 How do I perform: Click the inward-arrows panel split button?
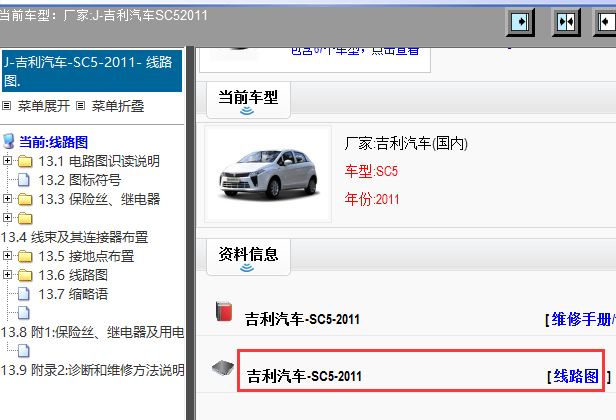(x=566, y=22)
